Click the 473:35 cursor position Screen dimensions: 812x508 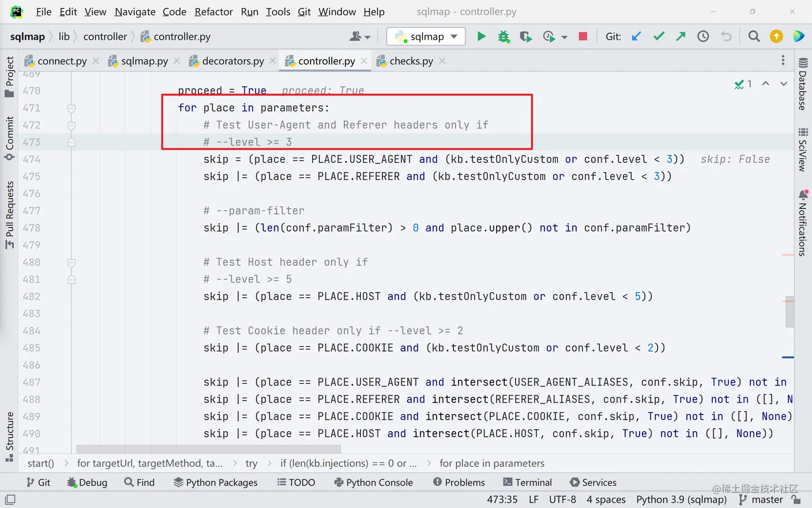(x=502, y=499)
